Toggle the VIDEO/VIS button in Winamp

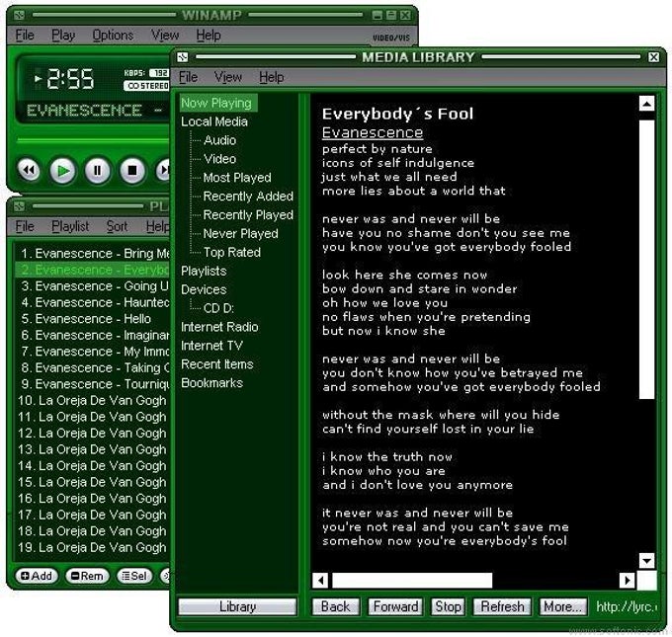click(391, 38)
